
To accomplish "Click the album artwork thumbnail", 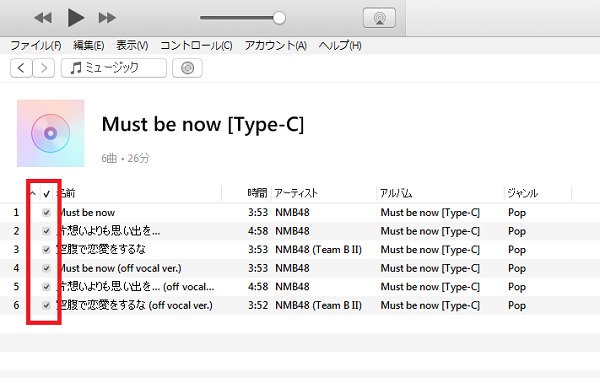I will pyautogui.click(x=51, y=133).
